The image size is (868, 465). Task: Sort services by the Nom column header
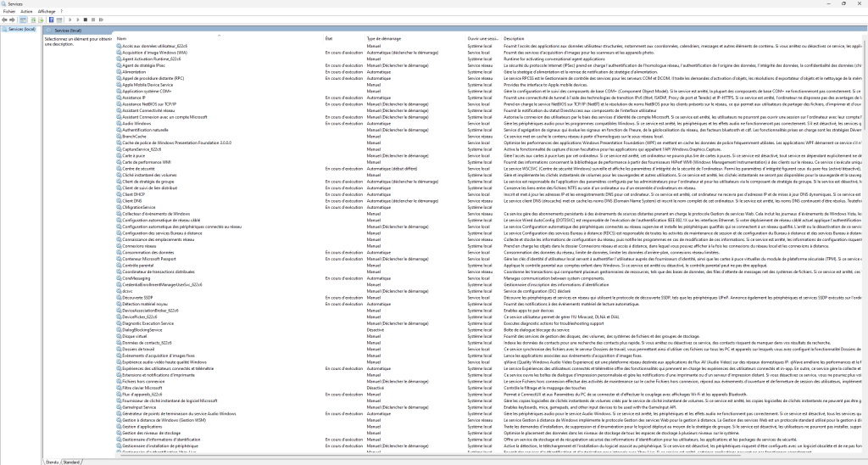pyautogui.click(x=122, y=38)
